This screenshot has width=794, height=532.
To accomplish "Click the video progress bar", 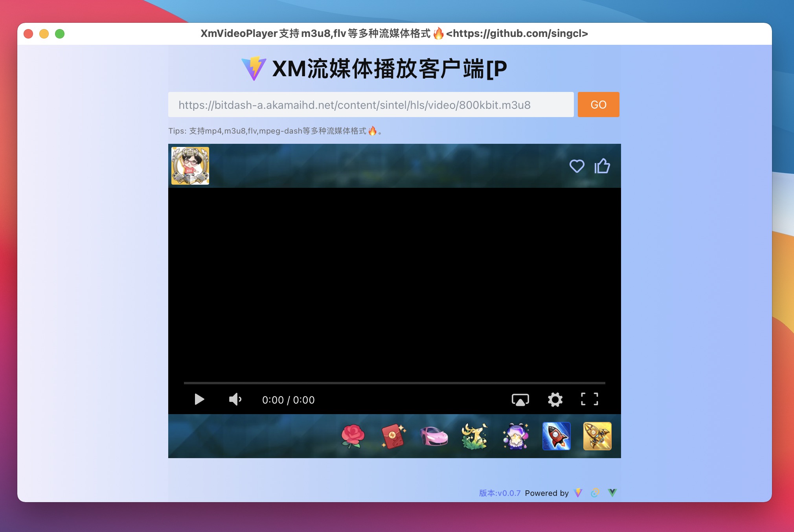I will coord(394,382).
